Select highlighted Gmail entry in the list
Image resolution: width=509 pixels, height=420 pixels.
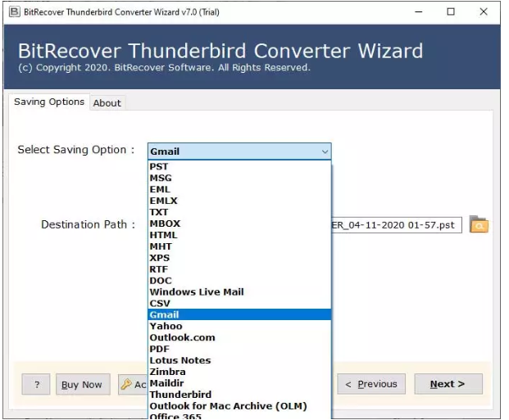(239, 314)
